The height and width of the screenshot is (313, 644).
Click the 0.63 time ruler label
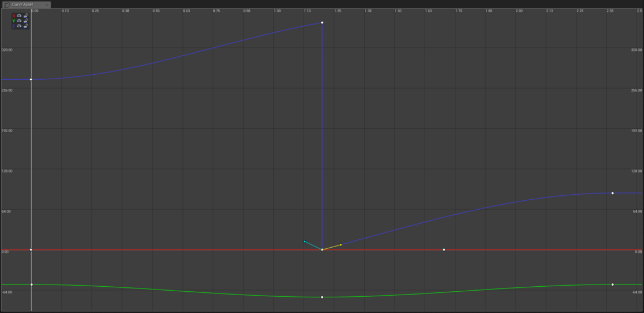[x=186, y=11]
